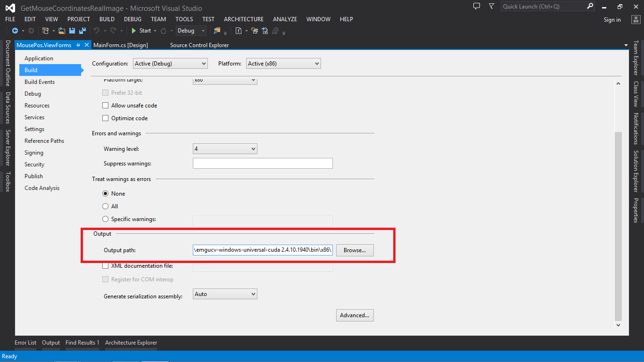This screenshot has height=362, width=644.
Task: Click the Browse... button
Action: click(355, 250)
